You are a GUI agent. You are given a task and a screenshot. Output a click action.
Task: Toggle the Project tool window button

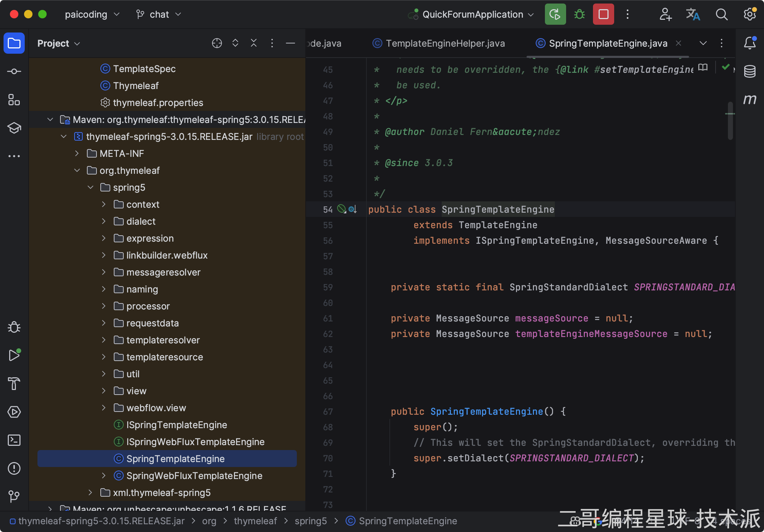click(14, 43)
